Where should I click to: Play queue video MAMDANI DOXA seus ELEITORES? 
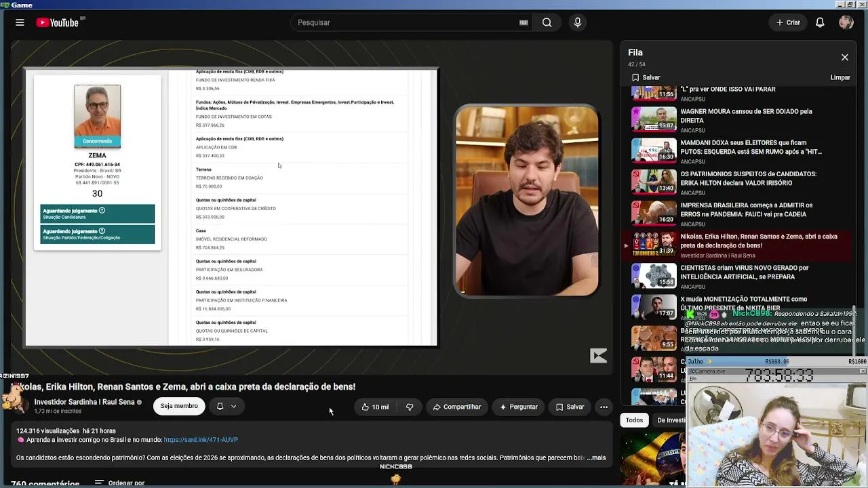click(751, 147)
